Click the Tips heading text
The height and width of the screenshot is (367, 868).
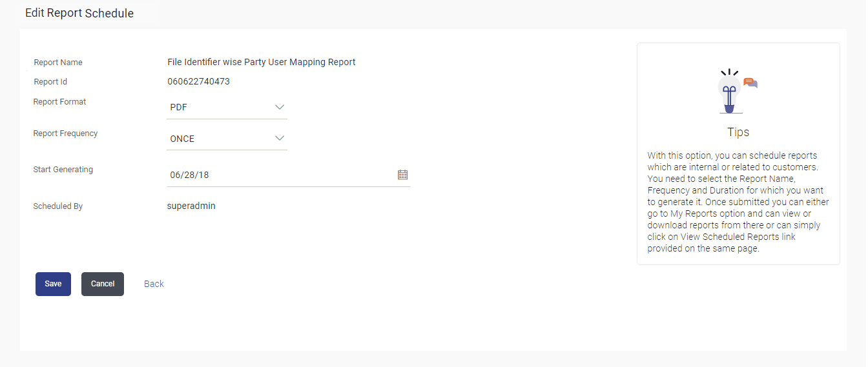(x=738, y=132)
